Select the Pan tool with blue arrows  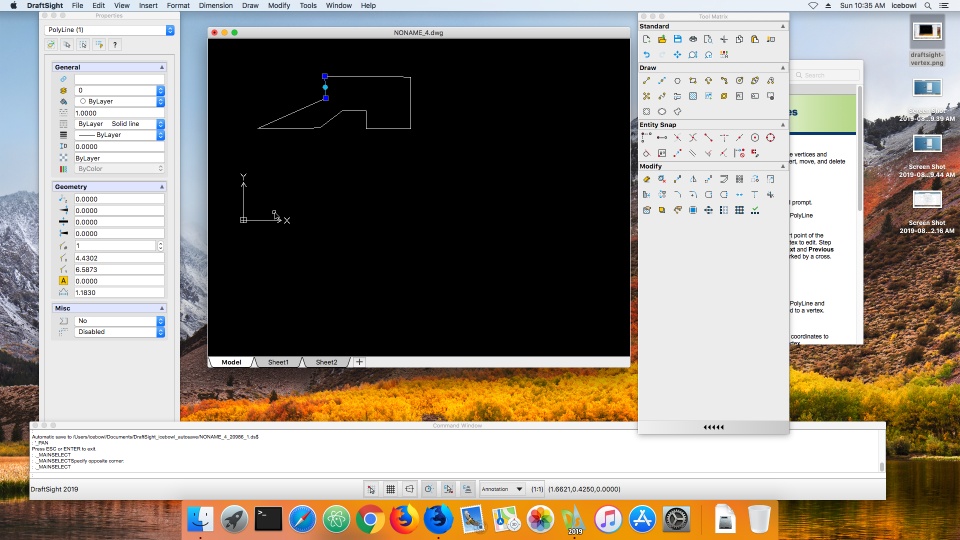pos(678,54)
